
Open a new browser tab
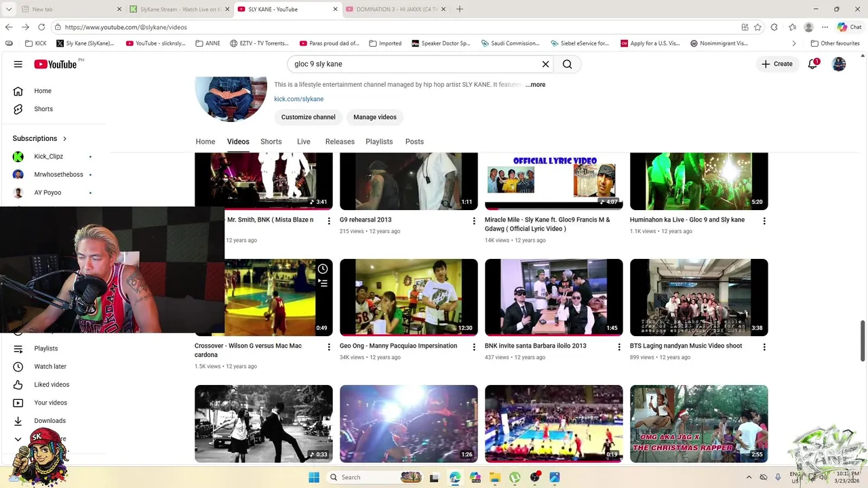point(460,9)
